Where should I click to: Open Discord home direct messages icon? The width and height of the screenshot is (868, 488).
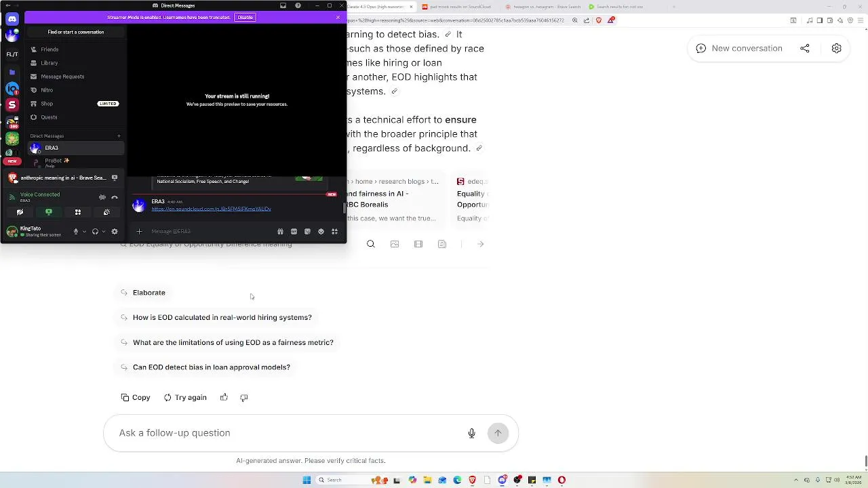tap(12, 19)
